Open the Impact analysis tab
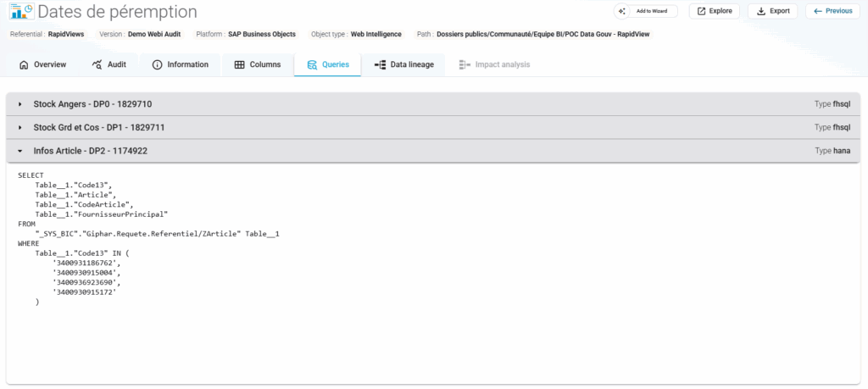Viewport: 868px width, 389px height. [494, 64]
